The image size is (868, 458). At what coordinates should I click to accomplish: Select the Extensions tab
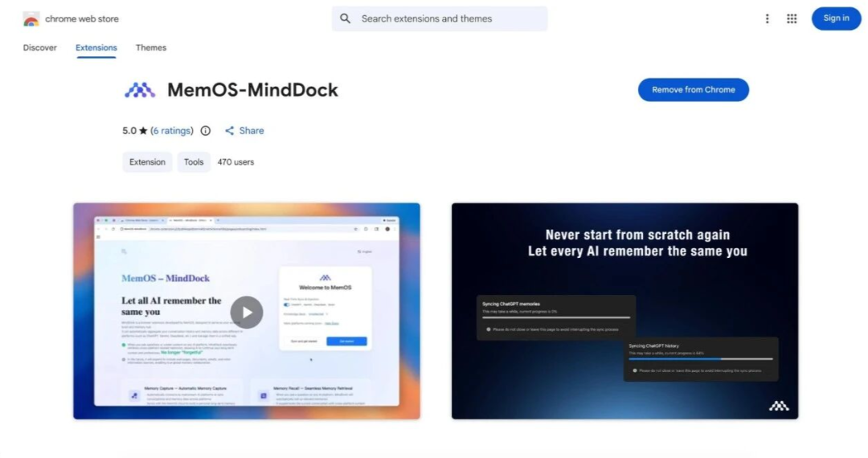click(x=96, y=47)
